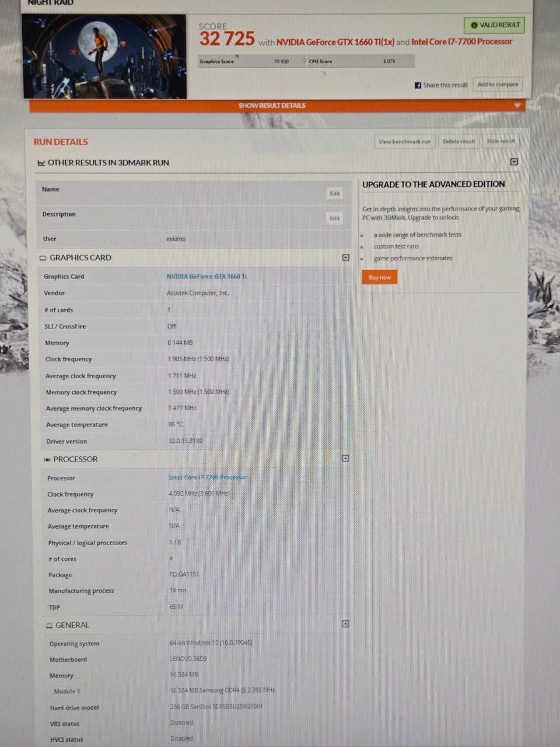The image size is (560, 747).
Task: Click average temperature 86 °C value
Action: [x=175, y=424]
